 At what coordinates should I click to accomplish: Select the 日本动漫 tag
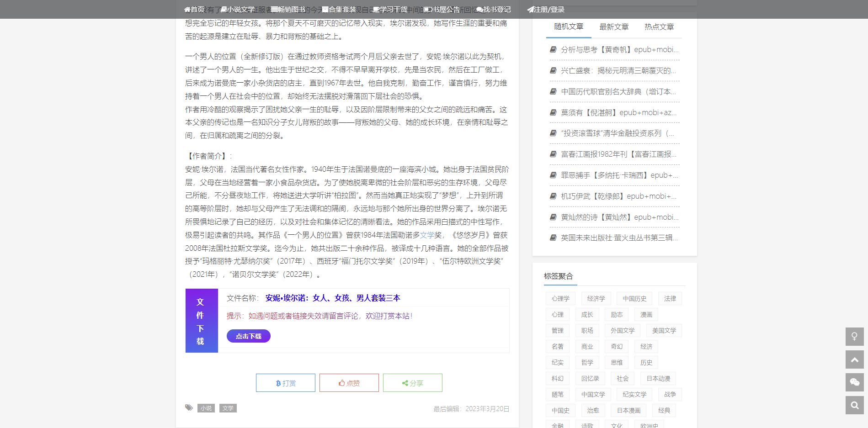point(658,378)
